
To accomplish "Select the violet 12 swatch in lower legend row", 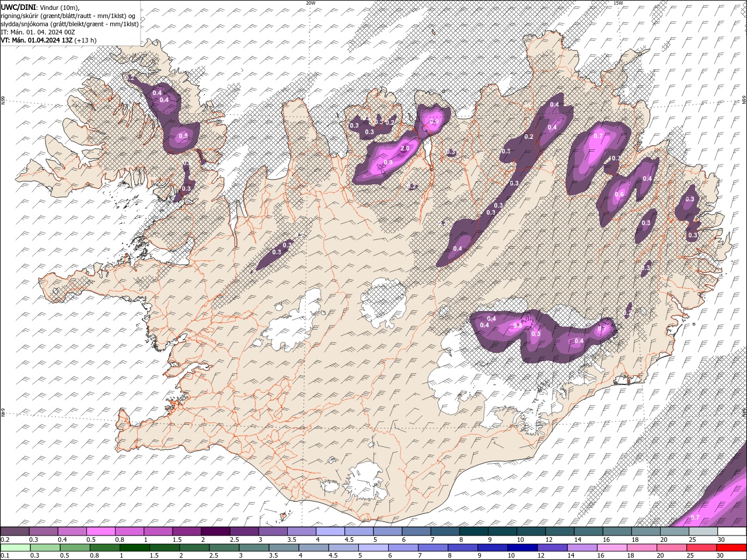I will pyautogui.click(x=553, y=548).
